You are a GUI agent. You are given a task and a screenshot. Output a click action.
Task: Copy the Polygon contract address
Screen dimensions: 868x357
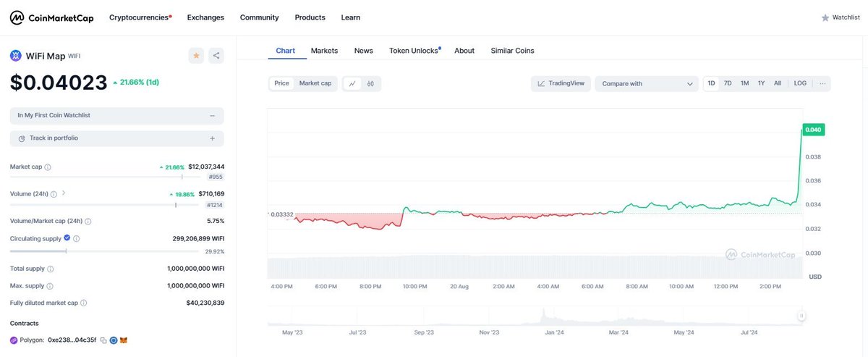[x=103, y=340]
